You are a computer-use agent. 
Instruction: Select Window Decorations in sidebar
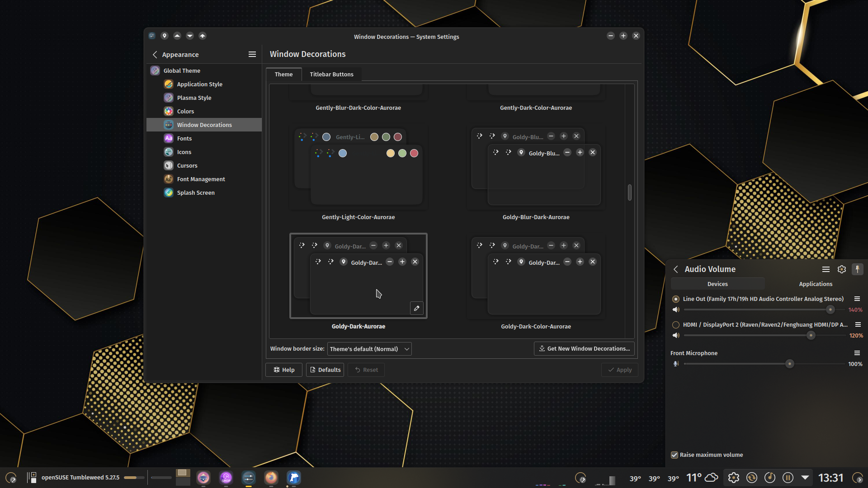coord(204,125)
